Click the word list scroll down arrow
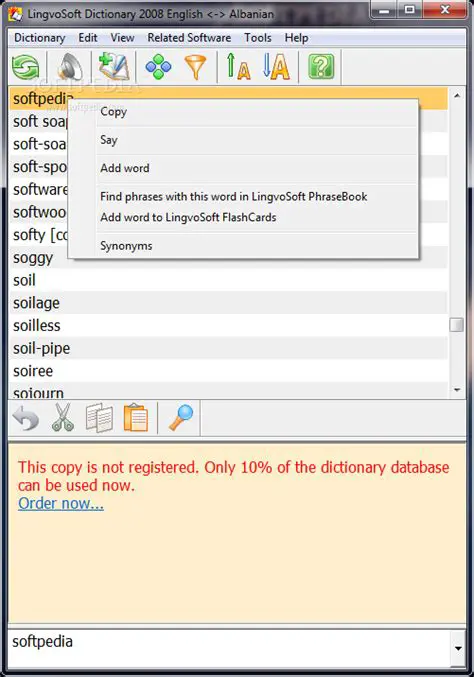 (457, 390)
